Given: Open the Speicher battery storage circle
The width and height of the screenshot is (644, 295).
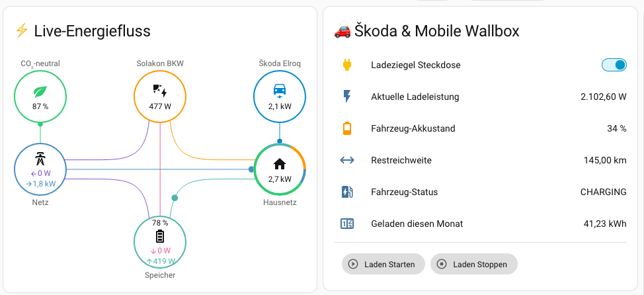Looking at the screenshot, I should (160, 241).
